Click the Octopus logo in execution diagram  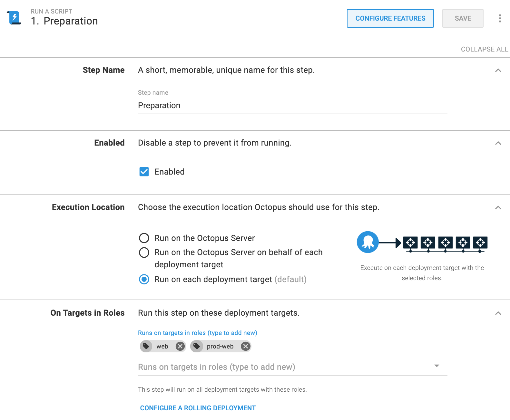(368, 242)
